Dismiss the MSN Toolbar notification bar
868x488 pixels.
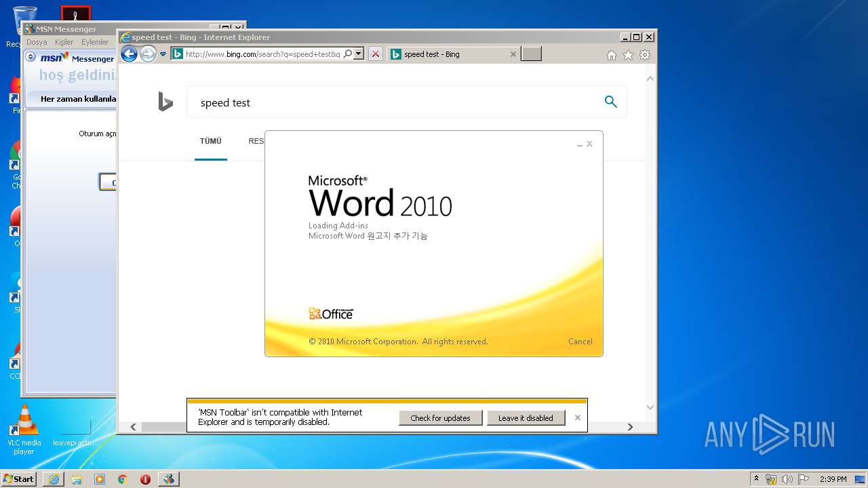(x=578, y=418)
